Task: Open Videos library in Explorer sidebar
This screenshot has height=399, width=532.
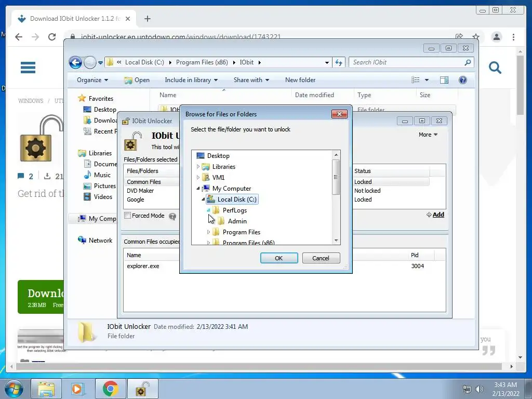Action: [103, 197]
